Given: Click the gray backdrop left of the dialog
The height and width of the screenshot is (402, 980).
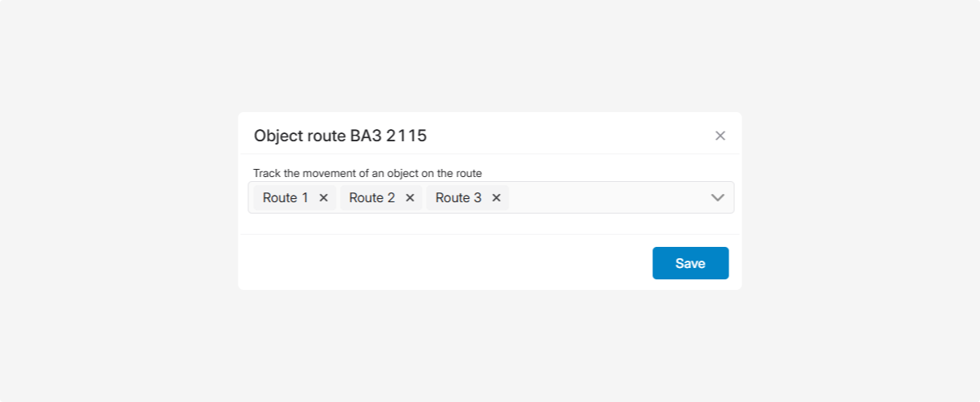Looking at the screenshot, I should [x=122, y=201].
